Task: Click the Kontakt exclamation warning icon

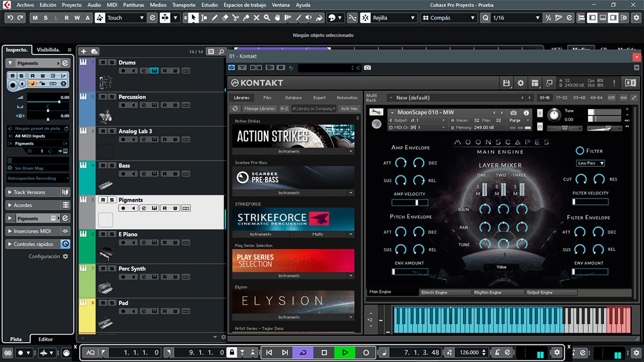Action: click(x=614, y=83)
